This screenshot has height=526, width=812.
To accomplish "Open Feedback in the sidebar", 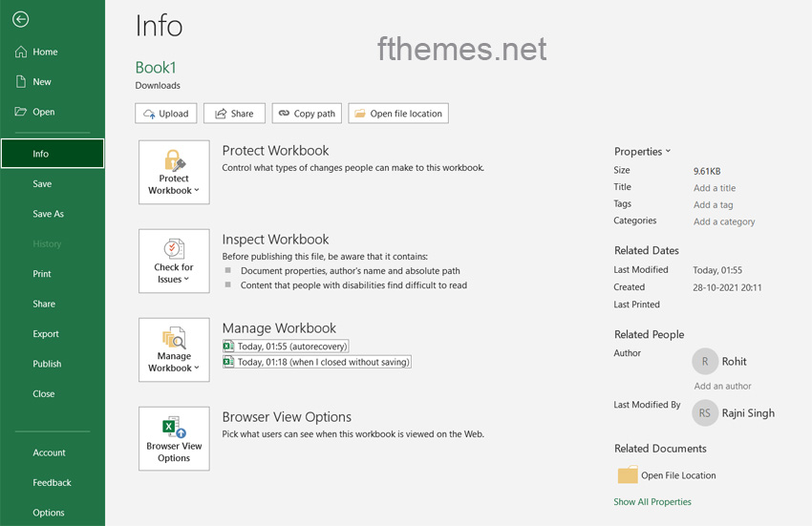I will coord(52,482).
